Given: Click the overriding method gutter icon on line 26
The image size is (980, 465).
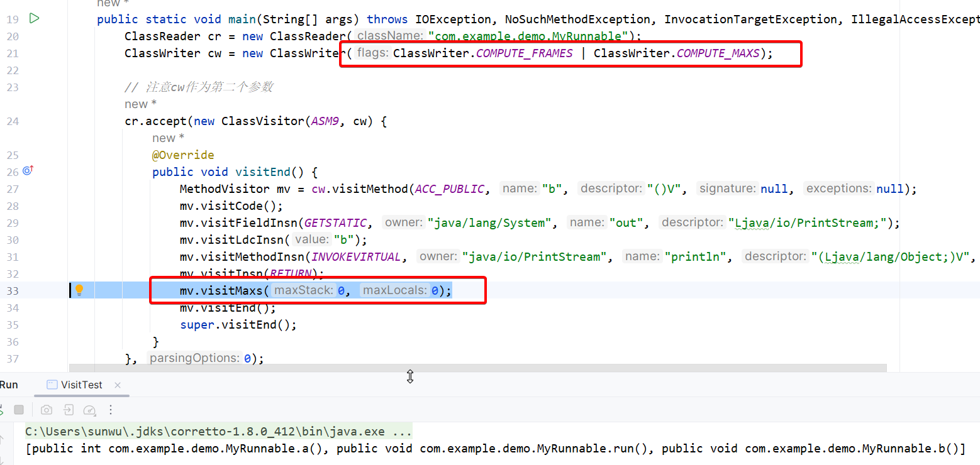Looking at the screenshot, I should point(28,170).
